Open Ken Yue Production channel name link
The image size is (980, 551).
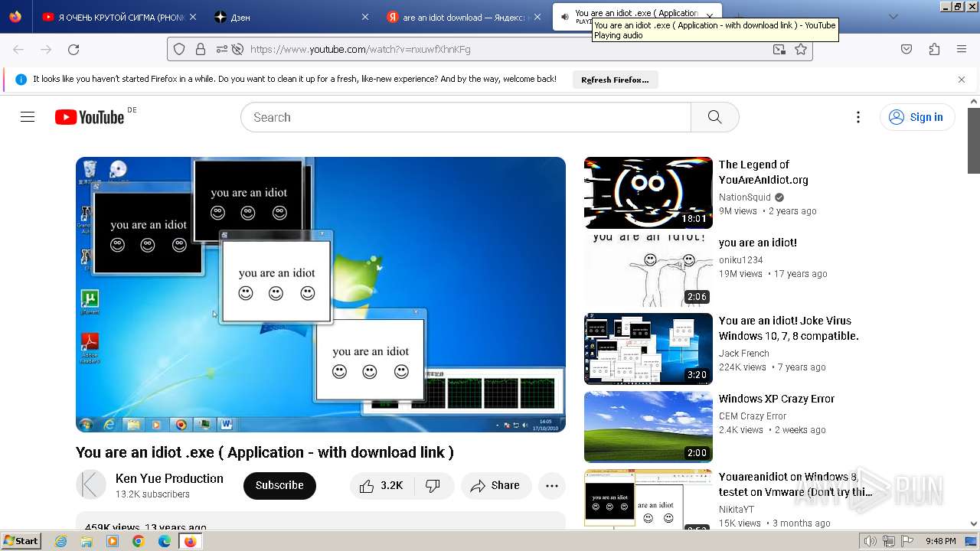[x=169, y=478]
